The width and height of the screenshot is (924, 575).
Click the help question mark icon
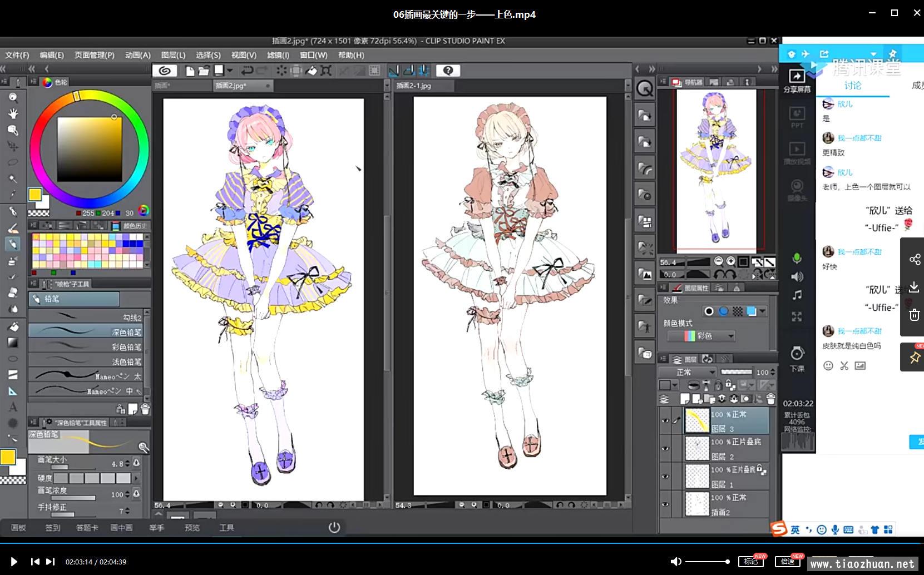click(x=448, y=71)
